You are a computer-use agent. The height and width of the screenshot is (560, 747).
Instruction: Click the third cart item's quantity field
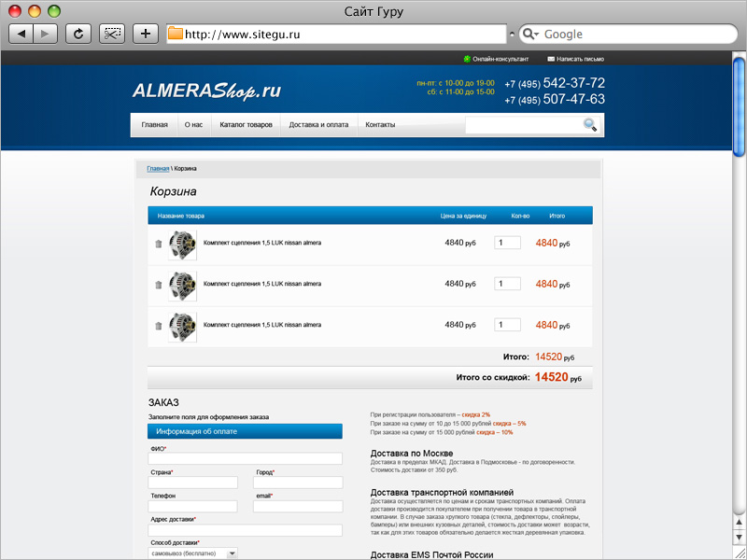click(x=507, y=324)
